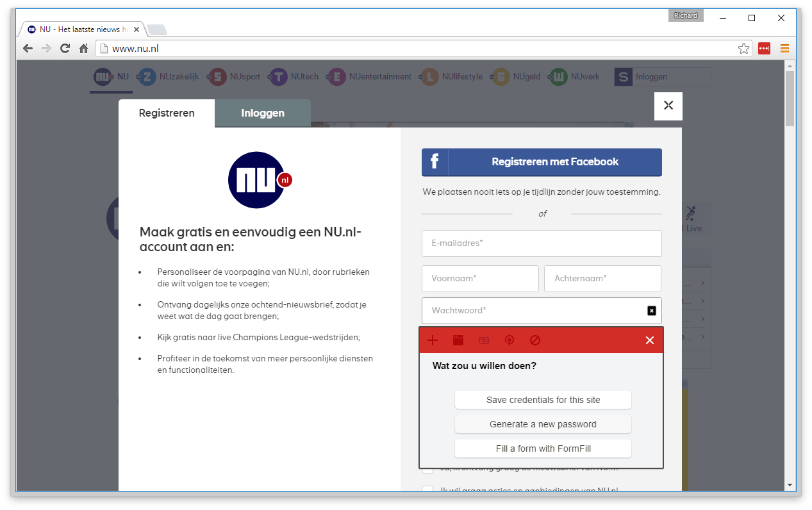Focus the E-mailadres input field
The image size is (812, 510).
[542, 243]
